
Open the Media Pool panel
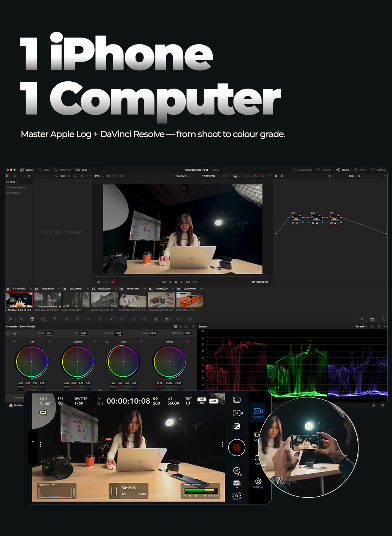[x=63, y=170]
